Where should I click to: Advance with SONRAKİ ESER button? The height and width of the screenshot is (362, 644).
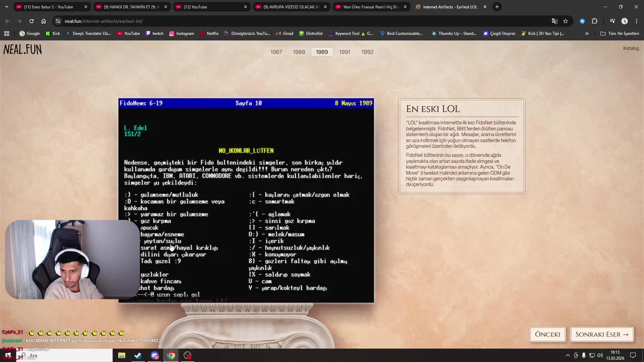pos(602,334)
